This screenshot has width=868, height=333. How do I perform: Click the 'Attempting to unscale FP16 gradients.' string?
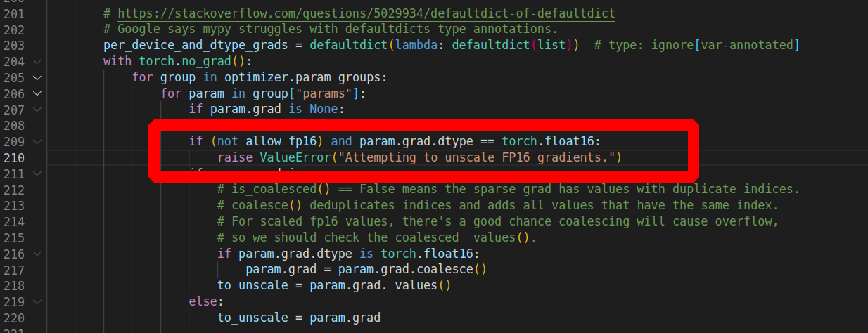point(476,157)
